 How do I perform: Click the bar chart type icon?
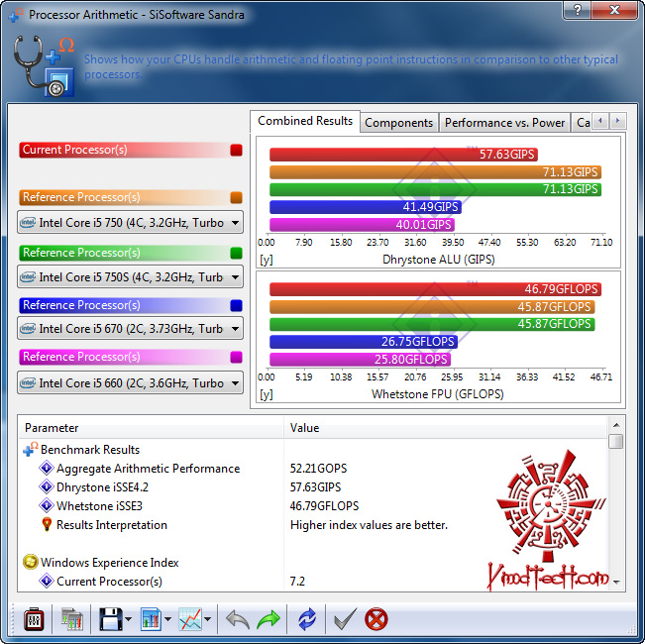(151, 619)
